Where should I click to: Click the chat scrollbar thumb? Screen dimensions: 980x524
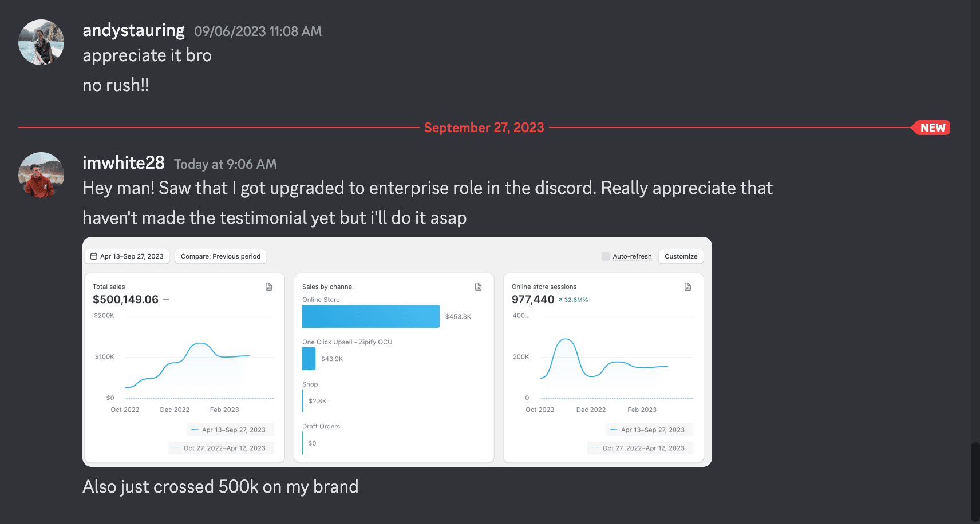point(975,481)
